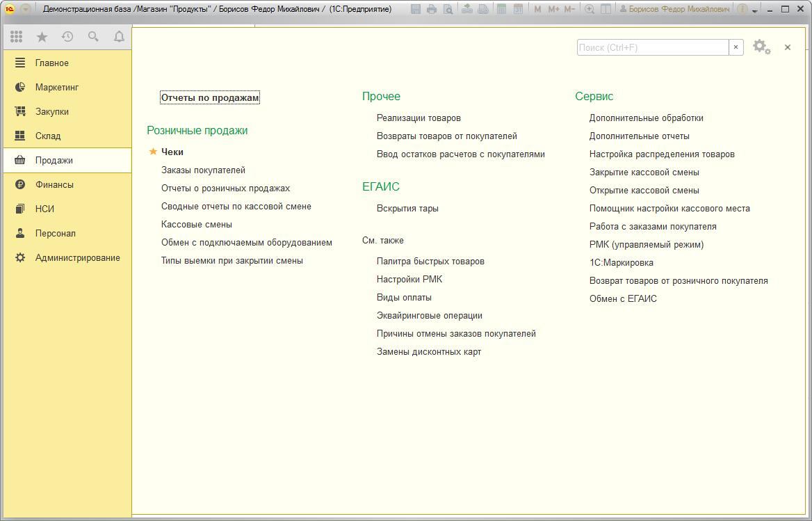Switch to the Склад section

[x=67, y=136]
